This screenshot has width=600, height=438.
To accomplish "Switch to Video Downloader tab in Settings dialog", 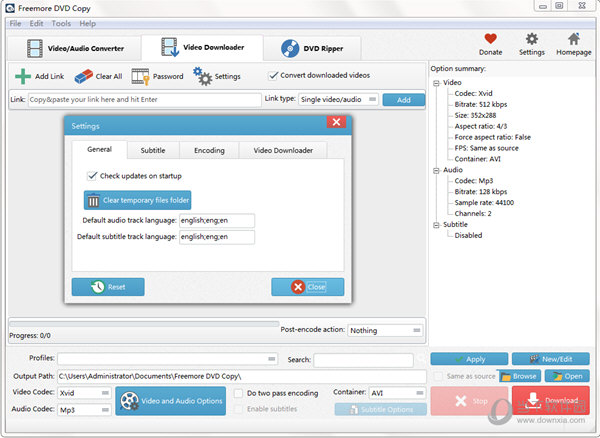I will click(x=283, y=150).
